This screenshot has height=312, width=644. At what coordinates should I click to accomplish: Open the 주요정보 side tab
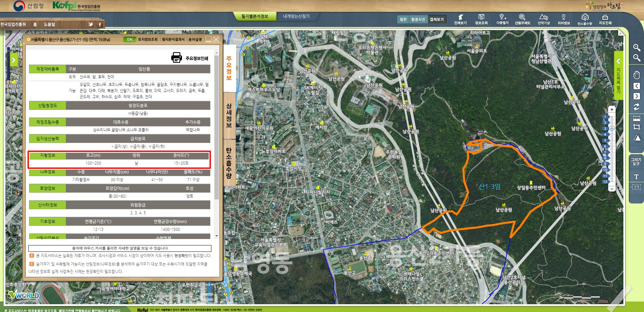pos(229,68)
